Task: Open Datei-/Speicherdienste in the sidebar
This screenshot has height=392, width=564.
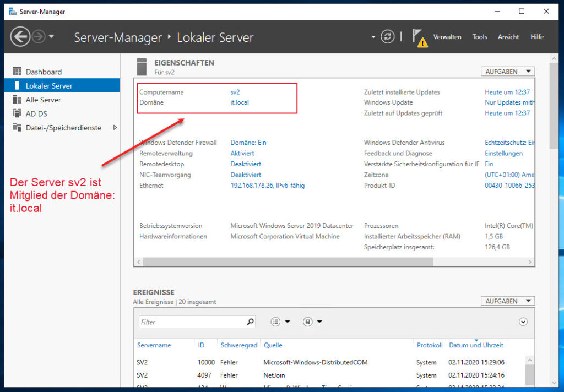Action: point(62,128)
